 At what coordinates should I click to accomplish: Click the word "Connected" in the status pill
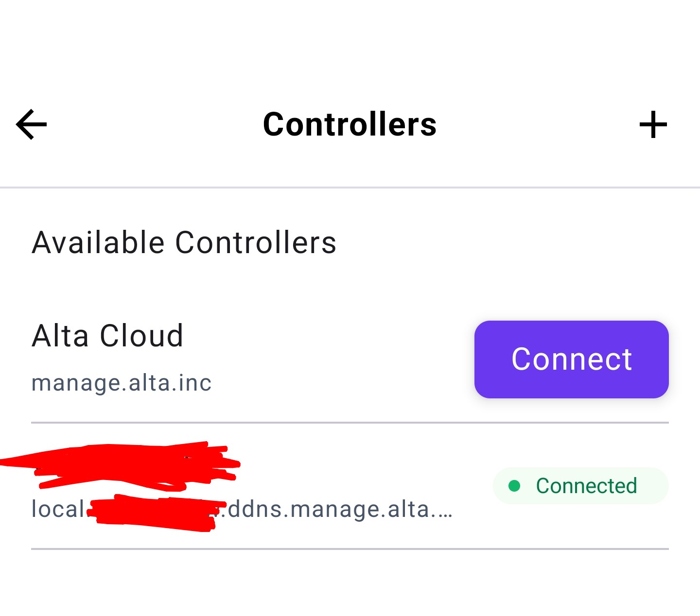[x=586, y=486]
